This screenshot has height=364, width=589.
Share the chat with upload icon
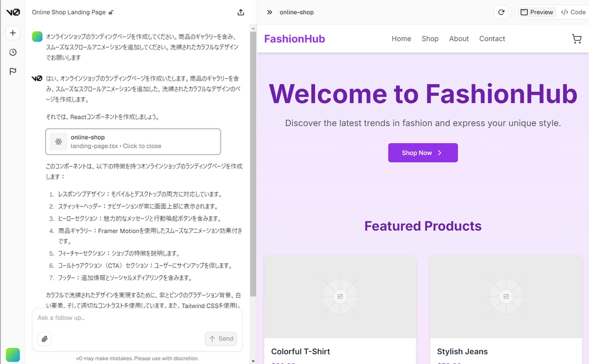click(241, 13)
